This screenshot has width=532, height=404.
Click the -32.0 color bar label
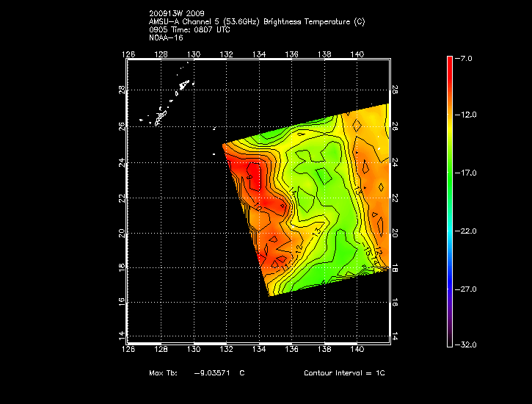[467, 344]
